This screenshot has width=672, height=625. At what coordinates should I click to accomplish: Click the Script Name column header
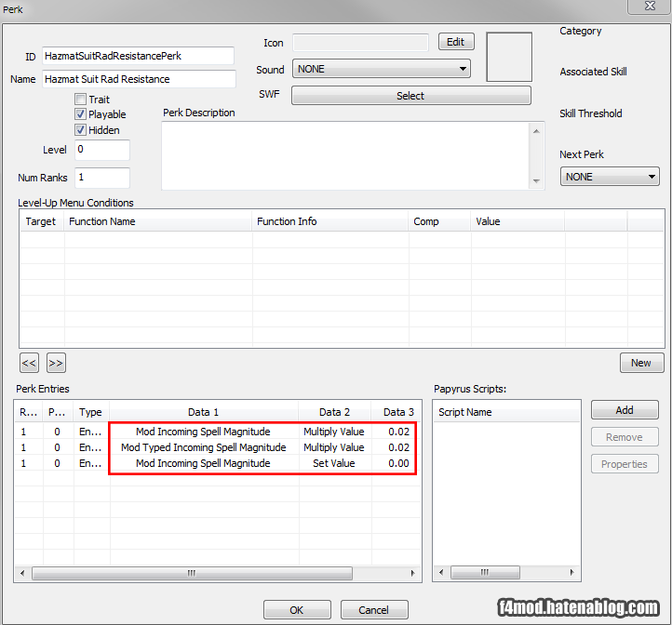click(506, 412)
